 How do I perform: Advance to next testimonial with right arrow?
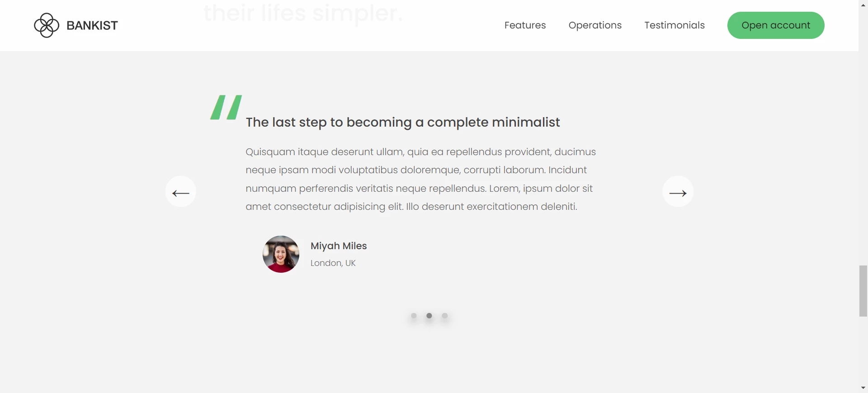pyautogui.click(x=678, y=192)
